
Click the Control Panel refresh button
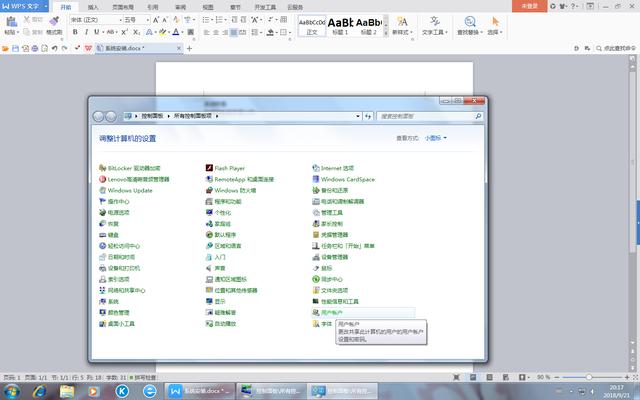click(368, 116)
